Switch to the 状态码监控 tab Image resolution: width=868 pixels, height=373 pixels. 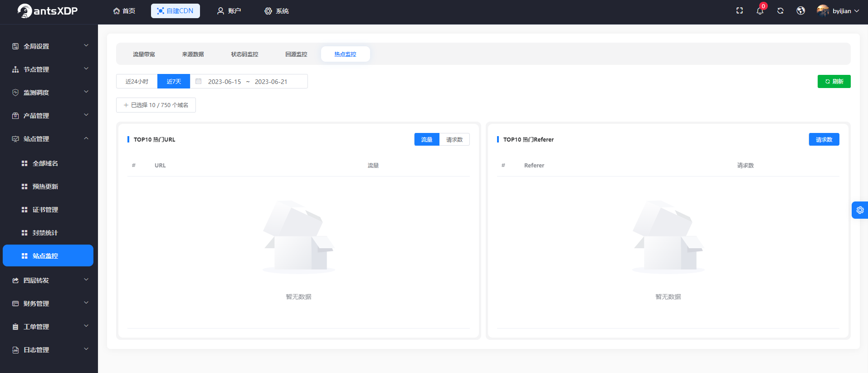244,54
